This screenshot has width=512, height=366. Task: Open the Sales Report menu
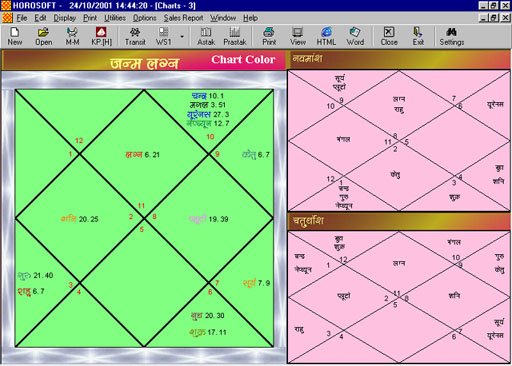tap(183, 18)
